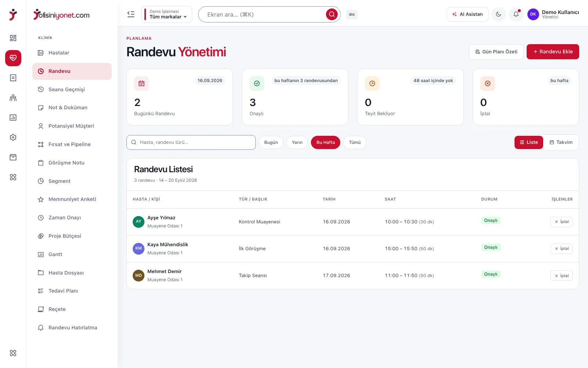Open the clinic heart icon module
The width and height of the screenshot is (588, 368).
(x=13, y=58)
